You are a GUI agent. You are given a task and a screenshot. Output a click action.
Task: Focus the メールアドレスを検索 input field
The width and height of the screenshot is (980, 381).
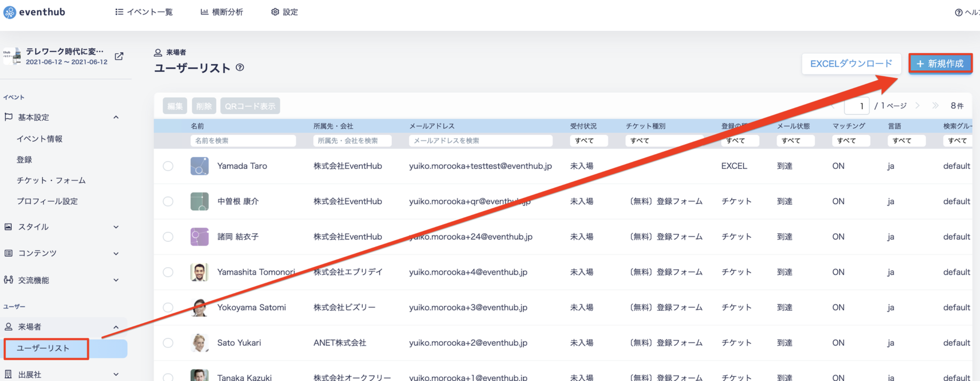click(x=480, y=141)
